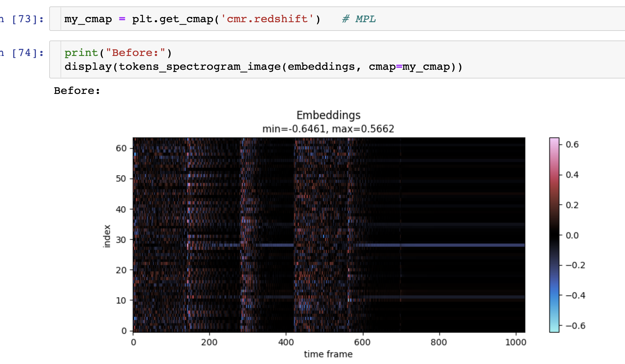Click the redshift colorbar
The image size is (625, 364).
click(554, 235)
